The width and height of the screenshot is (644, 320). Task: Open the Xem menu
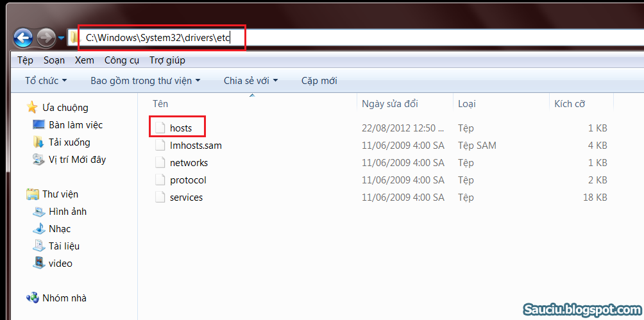point(85,60)
